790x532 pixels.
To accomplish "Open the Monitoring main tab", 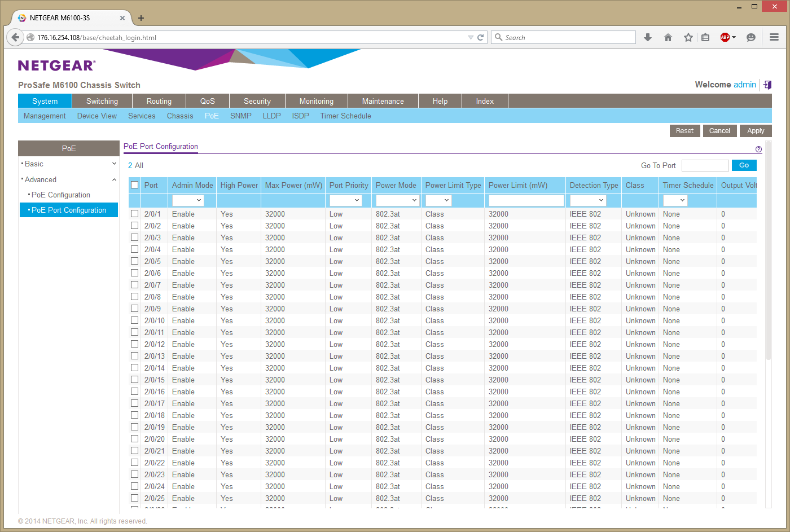I will coord(317,101).
